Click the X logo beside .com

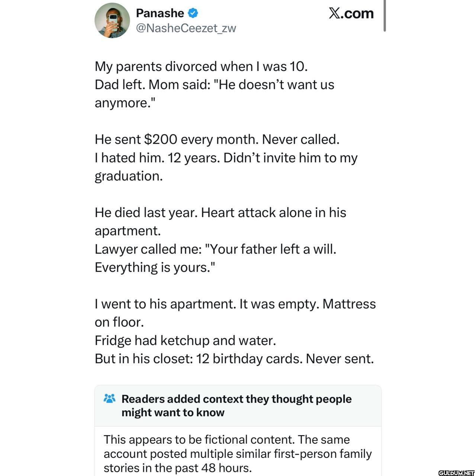click(334, 13)
